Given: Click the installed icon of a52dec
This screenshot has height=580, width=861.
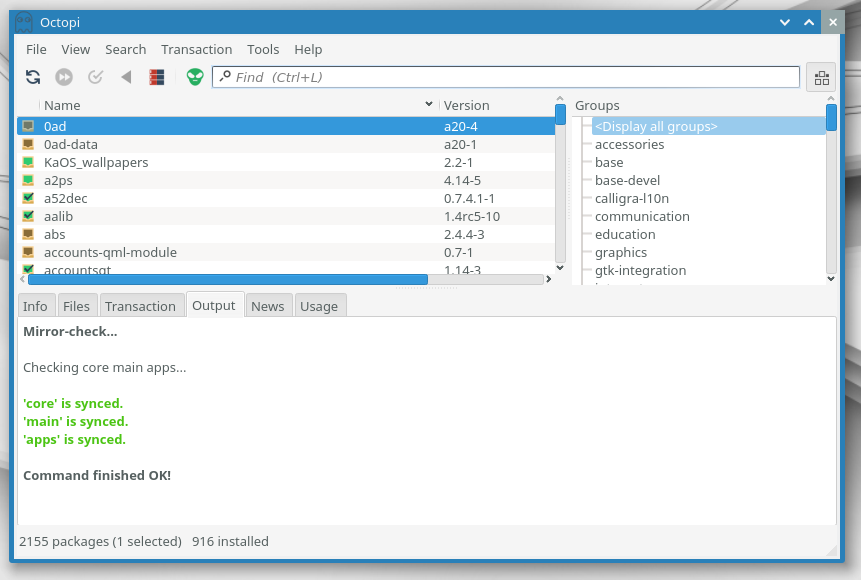Looking at the screenshot, I should [28, 198].
